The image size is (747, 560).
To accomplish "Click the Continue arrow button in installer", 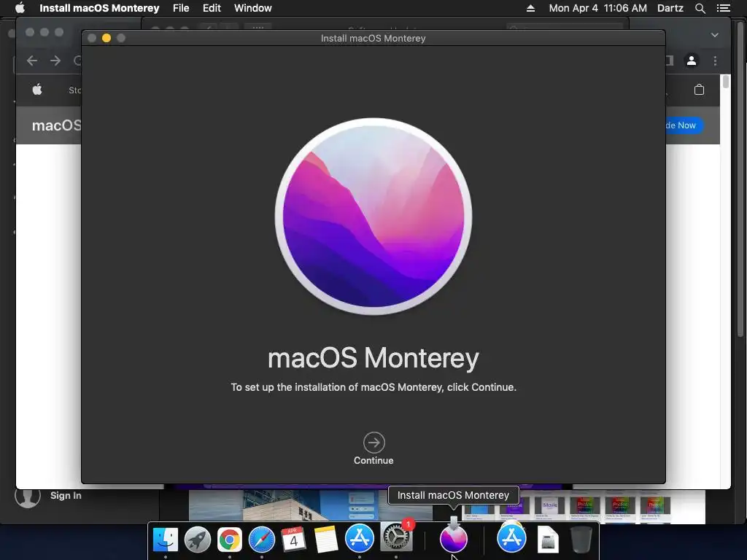I will [x=373, y=443].
